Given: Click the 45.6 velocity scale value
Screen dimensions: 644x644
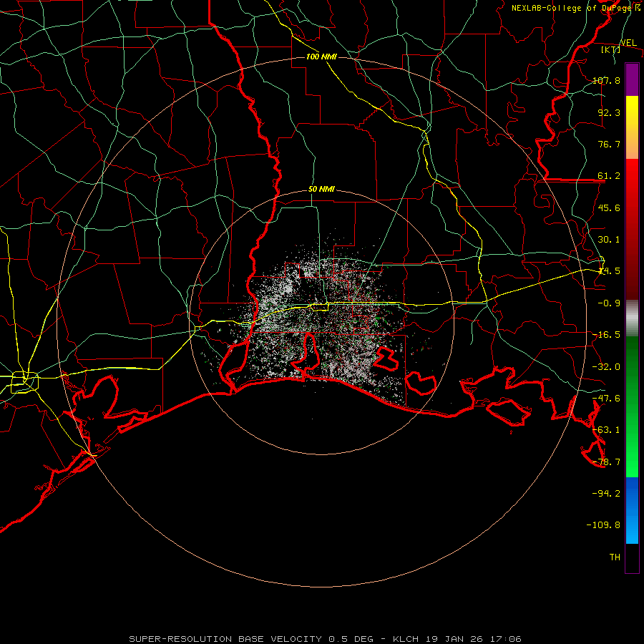Looking at the screenshot, I should (x=609, y=208).
